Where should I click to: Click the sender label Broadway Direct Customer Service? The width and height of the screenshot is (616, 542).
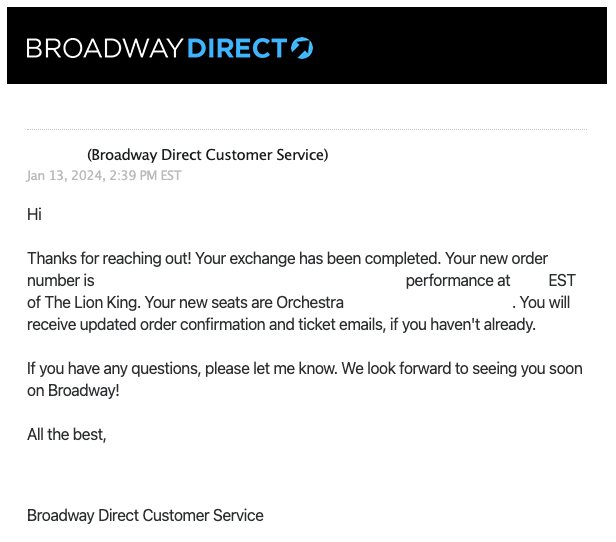(x=207, y=155)
